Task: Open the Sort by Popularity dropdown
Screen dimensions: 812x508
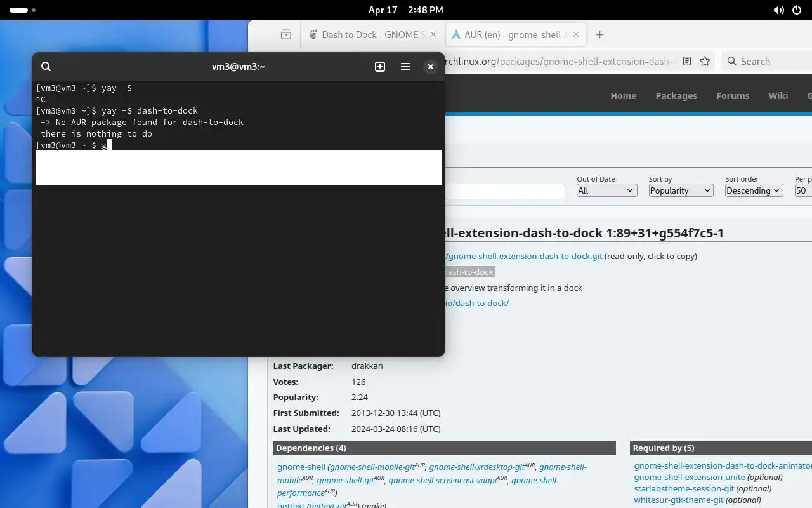Action: tap(681, 190)
